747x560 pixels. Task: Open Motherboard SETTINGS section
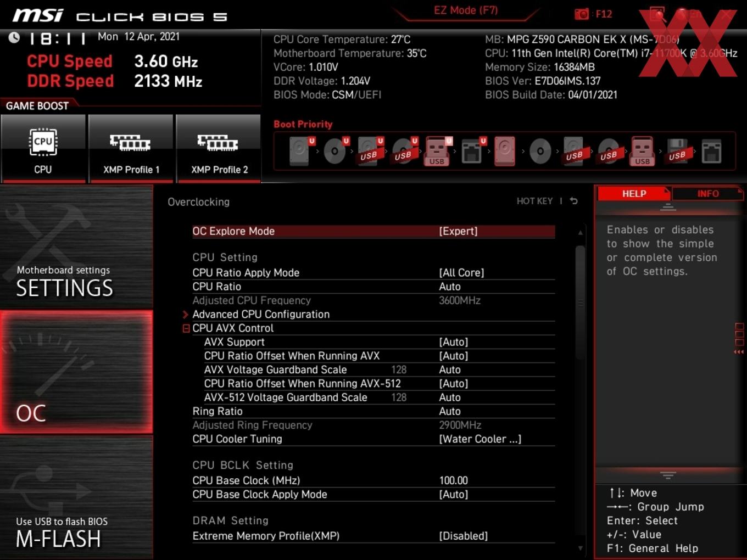[76, 247]
